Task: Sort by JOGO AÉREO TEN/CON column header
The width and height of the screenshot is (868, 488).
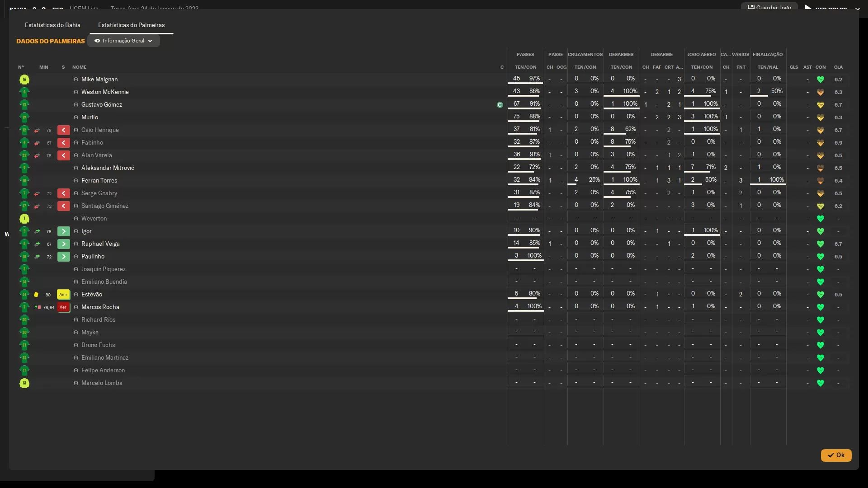Action: pyautogui.click(x=702, y=67)
